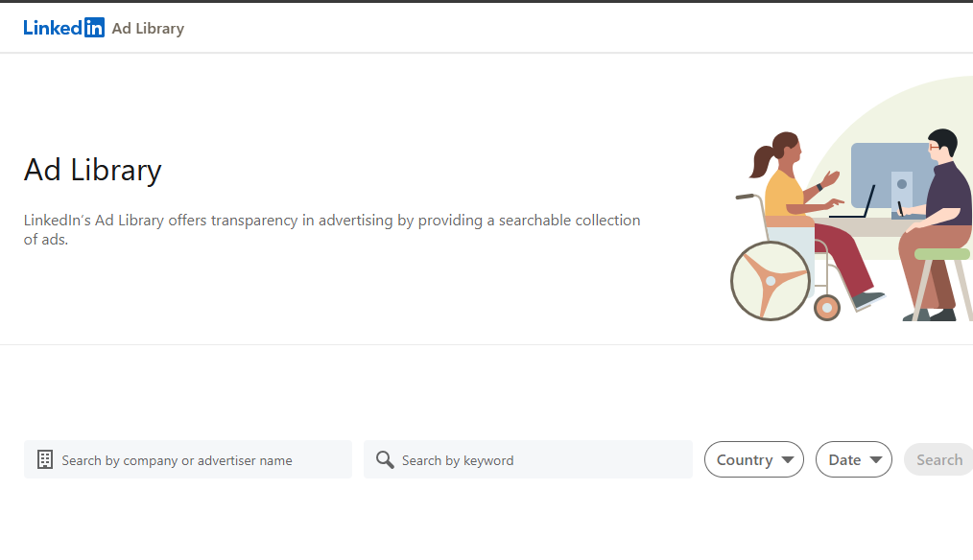Select the Ad Library page title

pos(92,170)
